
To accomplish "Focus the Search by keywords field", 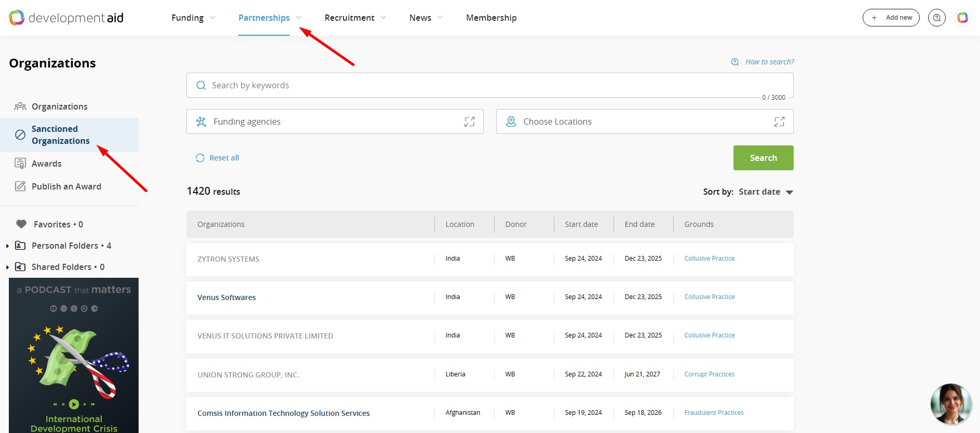I will pos(488,85).
